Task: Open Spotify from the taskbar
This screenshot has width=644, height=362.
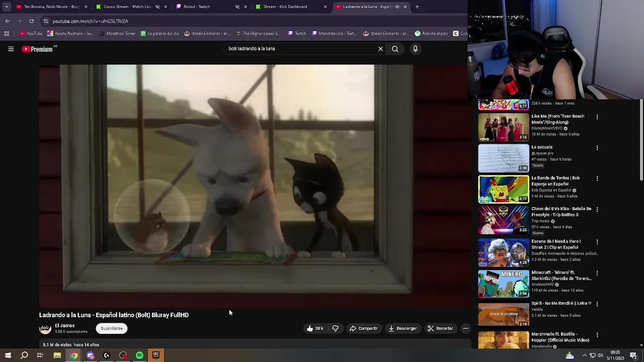Action: 139,355
